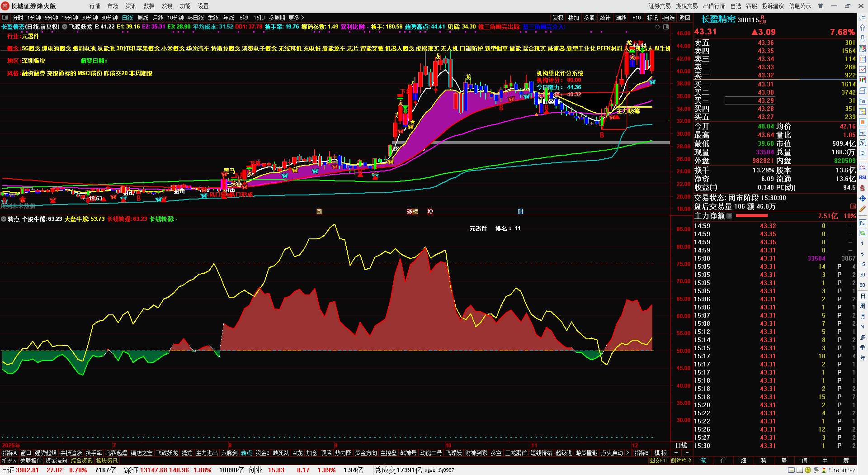Toggle the 标记 marker option
The height and width of the screenshot is (475, 868).
pos(652,18)
